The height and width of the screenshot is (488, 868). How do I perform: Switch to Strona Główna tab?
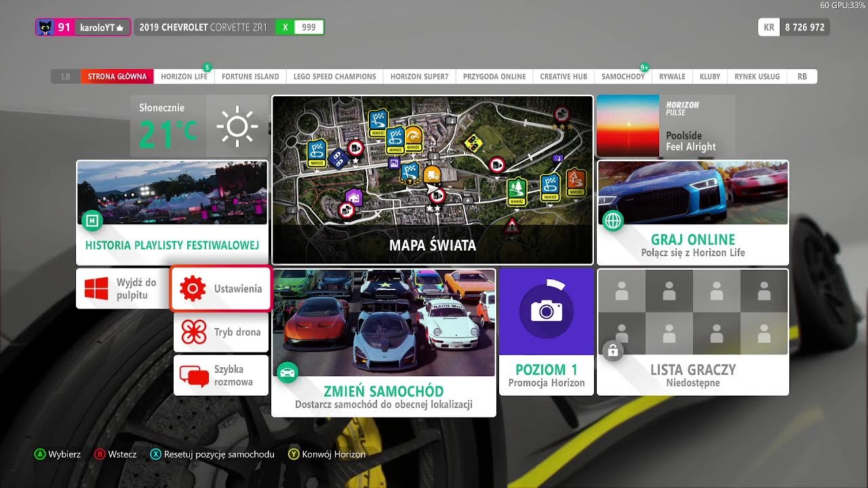117,77
